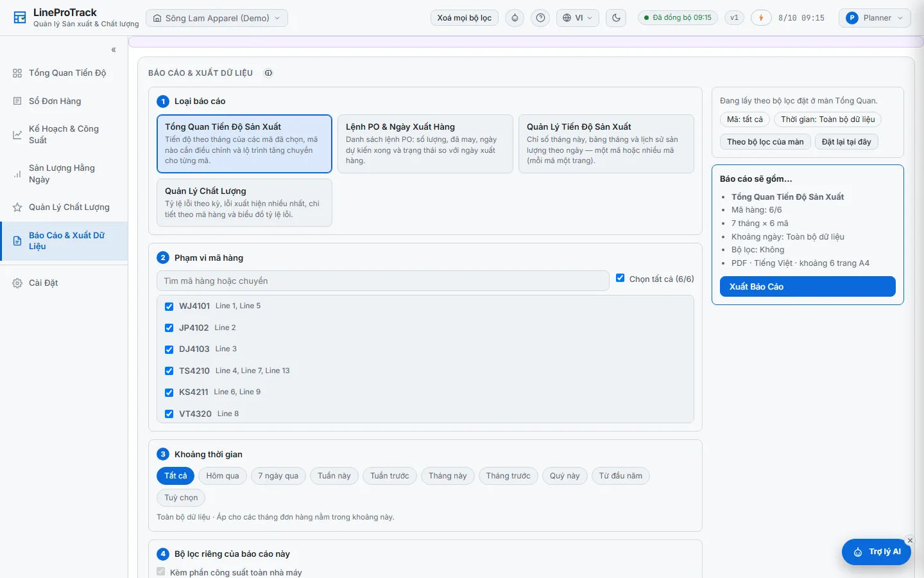Screen dimensions: 924x578
Task: Select the Quản Lý Tiến Độ Sản Xuất report type
Action: (606, 144)
